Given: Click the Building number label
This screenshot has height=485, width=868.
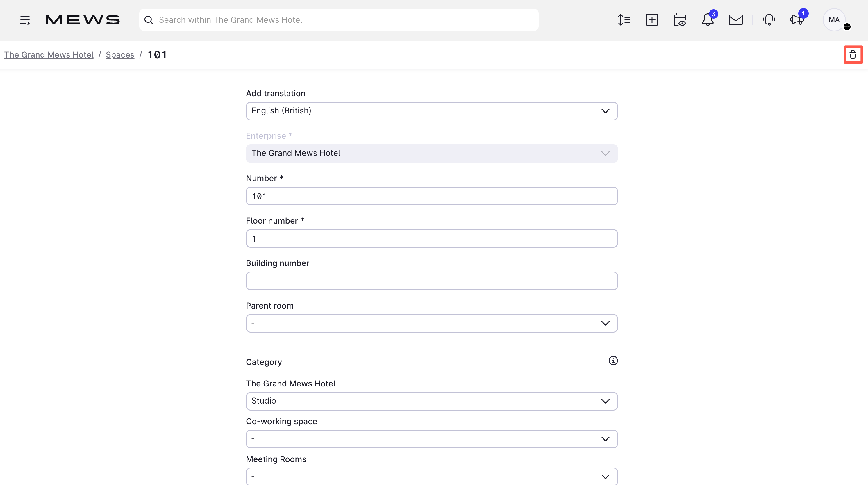Looking at the screenshot, I should coord(277,263).
